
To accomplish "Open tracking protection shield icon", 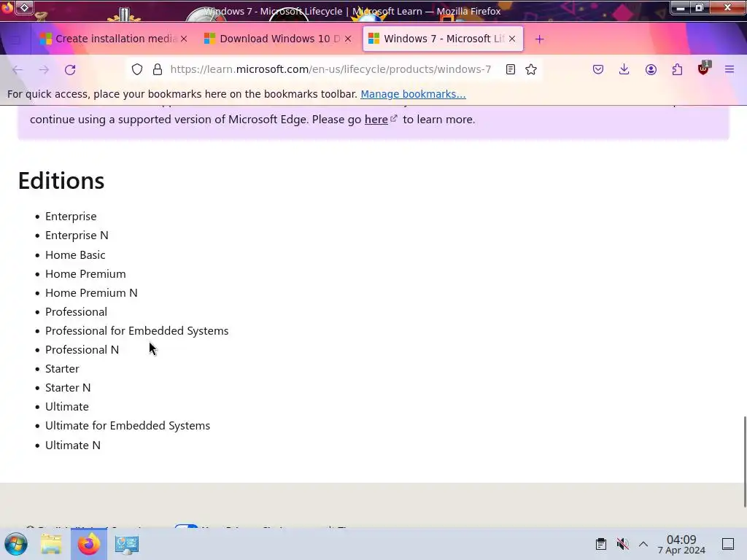I will coord(137,69).
